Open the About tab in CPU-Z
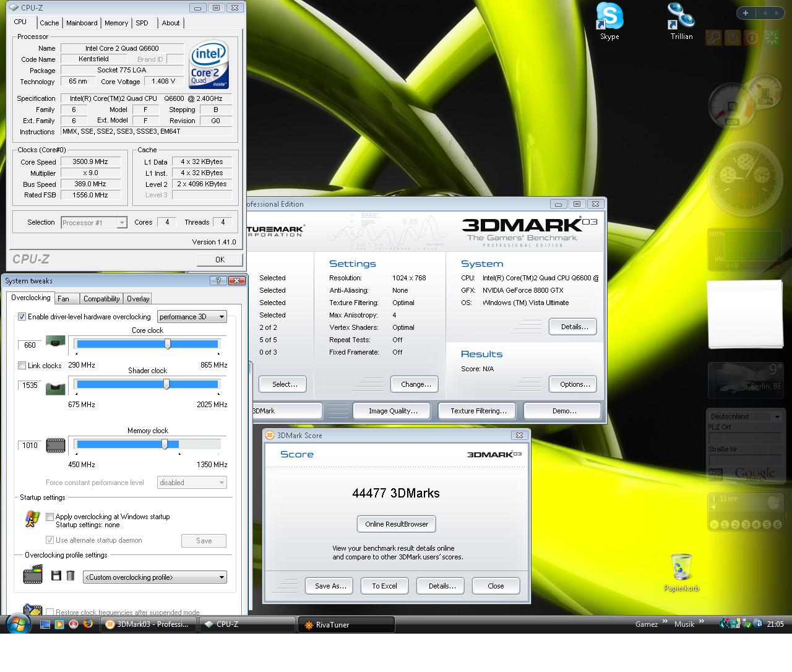Image resolution: width=792 pixels, height=672 pixels. point(171,23)
